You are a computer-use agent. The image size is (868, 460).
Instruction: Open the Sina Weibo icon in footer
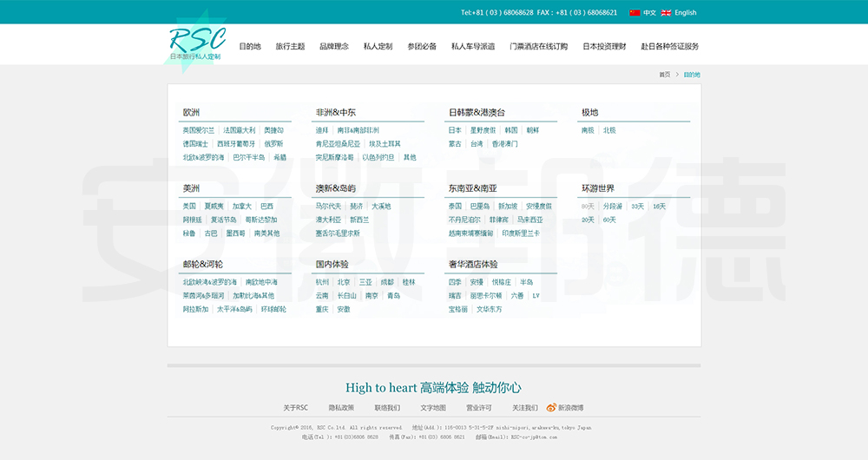click(x=551, y=407)
